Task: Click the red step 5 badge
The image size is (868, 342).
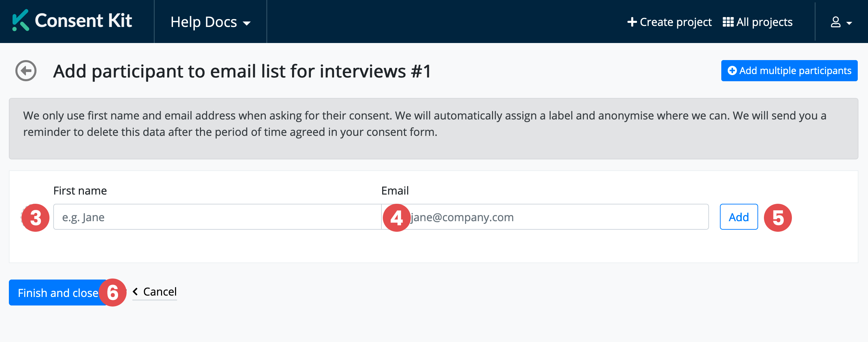Action: pyautogui.click(x=778, y=218)
